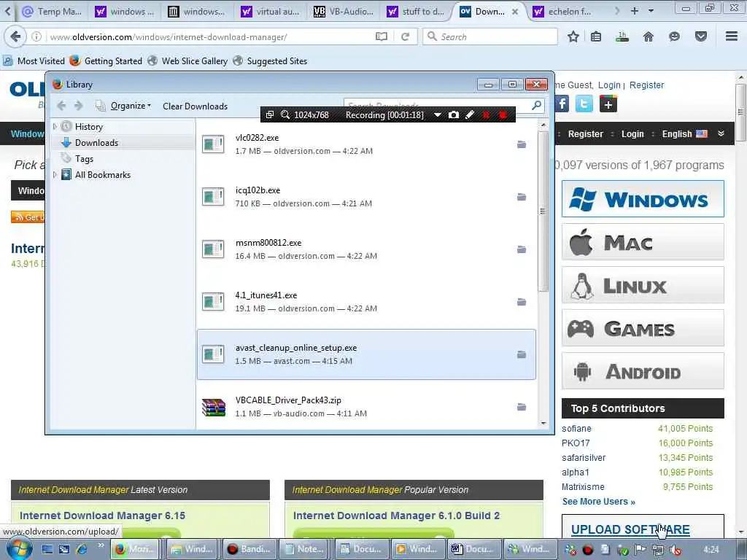Click Clear Downloads button
Screen dimensions: 747x560
[x=195, y=106]
